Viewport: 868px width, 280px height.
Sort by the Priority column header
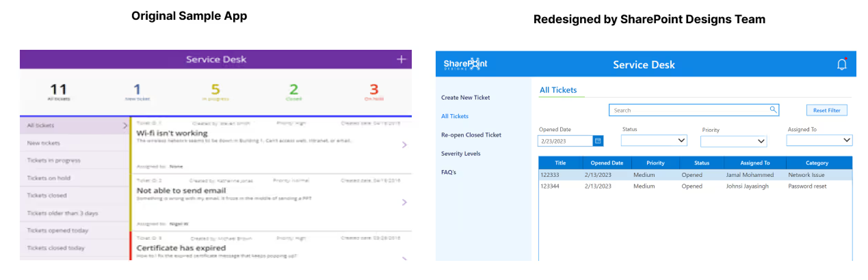coord(655,163)
